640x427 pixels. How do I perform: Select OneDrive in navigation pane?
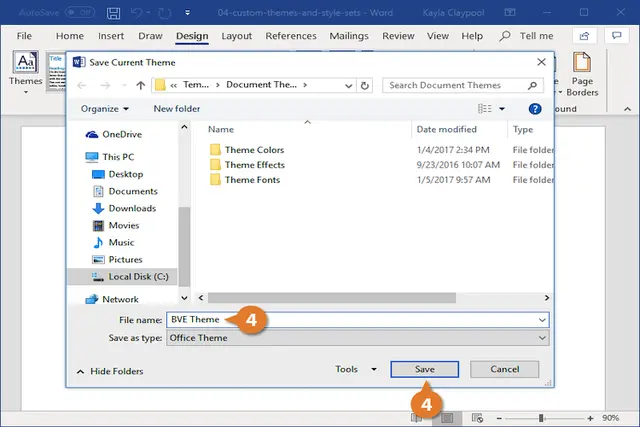tap(114, 134)
